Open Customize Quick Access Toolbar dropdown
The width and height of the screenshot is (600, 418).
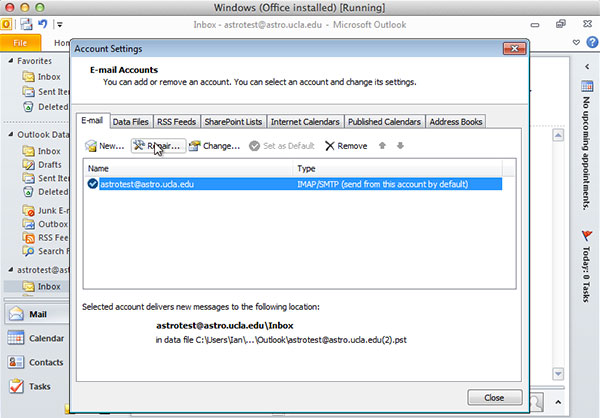click(60, 25)
